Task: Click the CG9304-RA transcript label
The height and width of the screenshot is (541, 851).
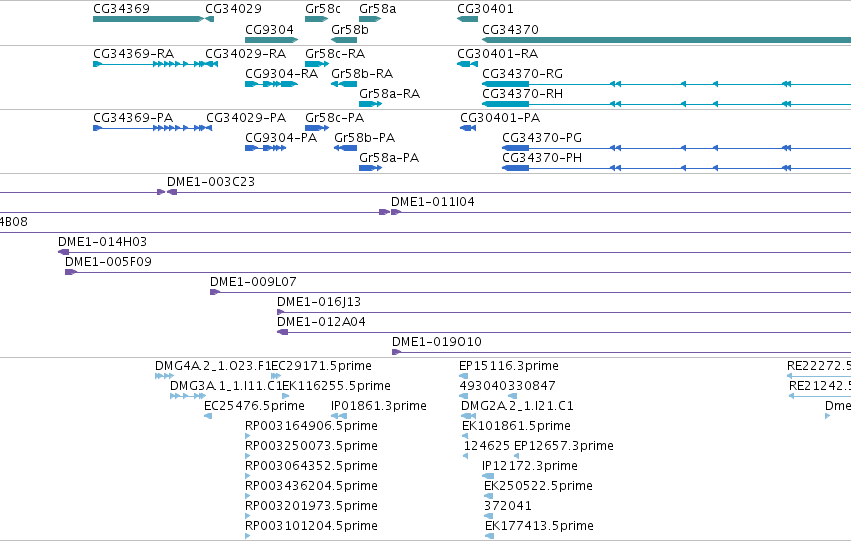Action: 281,74
